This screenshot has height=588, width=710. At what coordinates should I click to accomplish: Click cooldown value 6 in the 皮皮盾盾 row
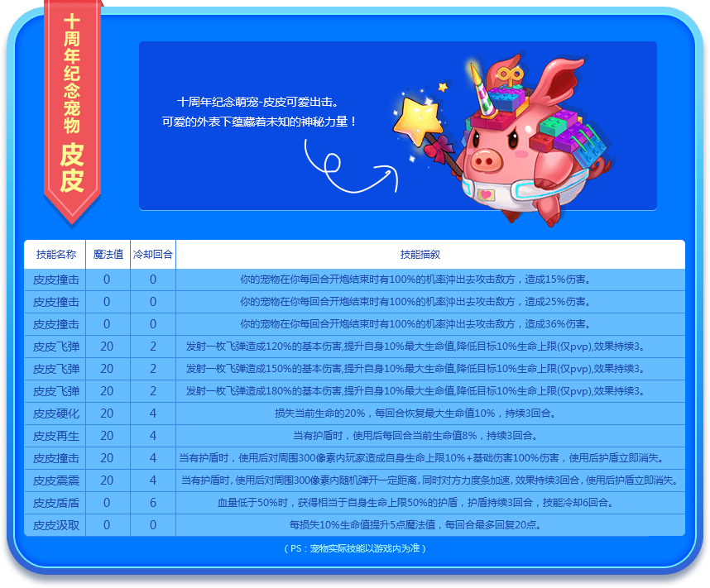pos(153,503)
